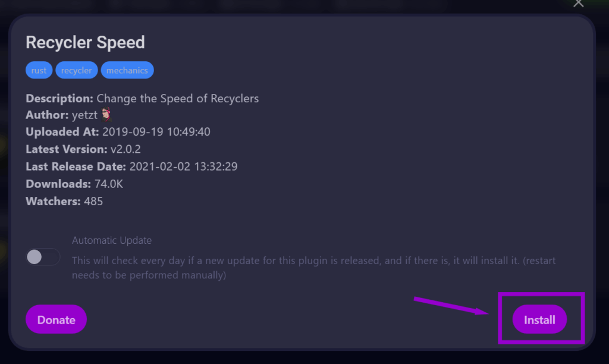Select the blue "rust" tag

pyautogui.click(x=39, y=70)
